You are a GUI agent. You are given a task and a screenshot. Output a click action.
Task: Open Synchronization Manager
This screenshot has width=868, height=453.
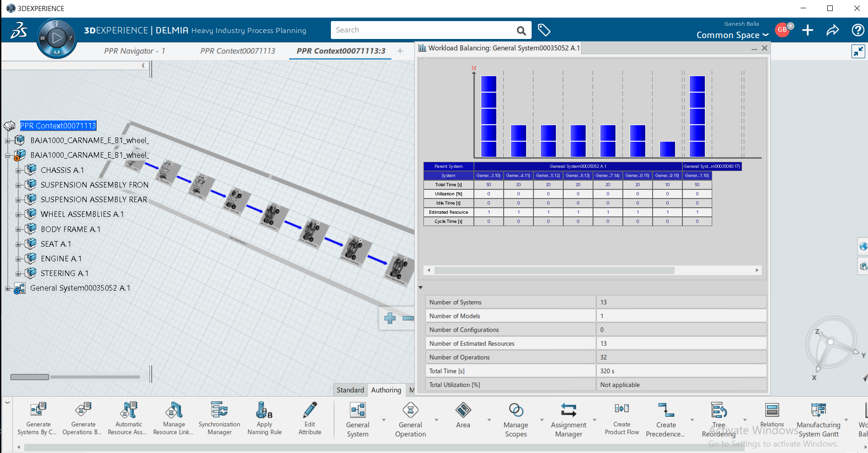[x=219, y=418]
